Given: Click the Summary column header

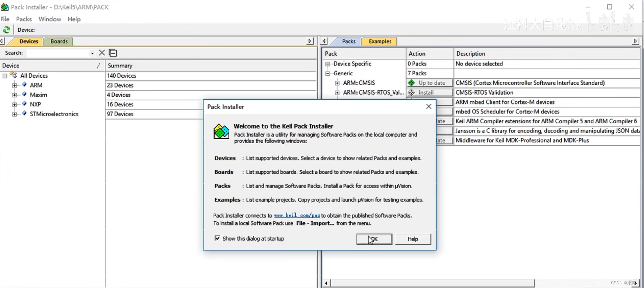Looking at the screenshot, I should 211,65.
